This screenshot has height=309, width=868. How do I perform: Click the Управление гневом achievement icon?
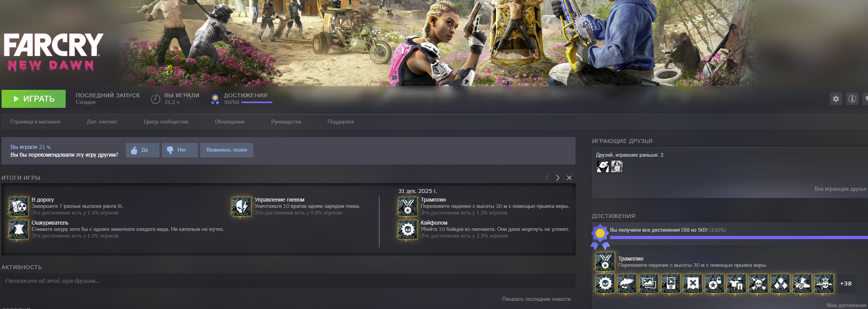coord(241,206)
